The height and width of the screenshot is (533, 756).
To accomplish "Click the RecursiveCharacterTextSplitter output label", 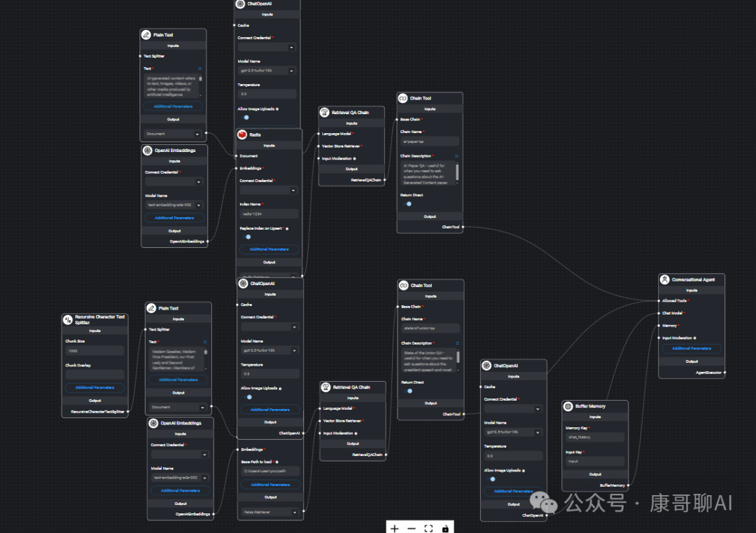I will (x=97, y=411).
